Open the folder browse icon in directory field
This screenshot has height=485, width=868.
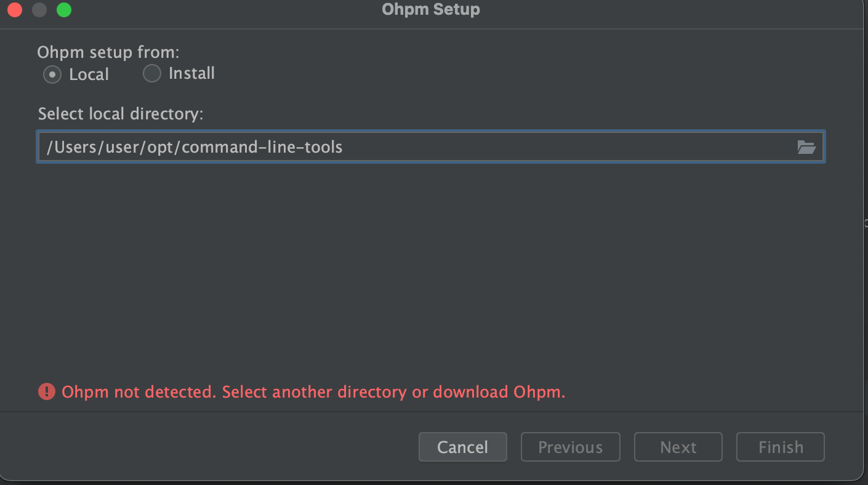(x=806, y=147)
